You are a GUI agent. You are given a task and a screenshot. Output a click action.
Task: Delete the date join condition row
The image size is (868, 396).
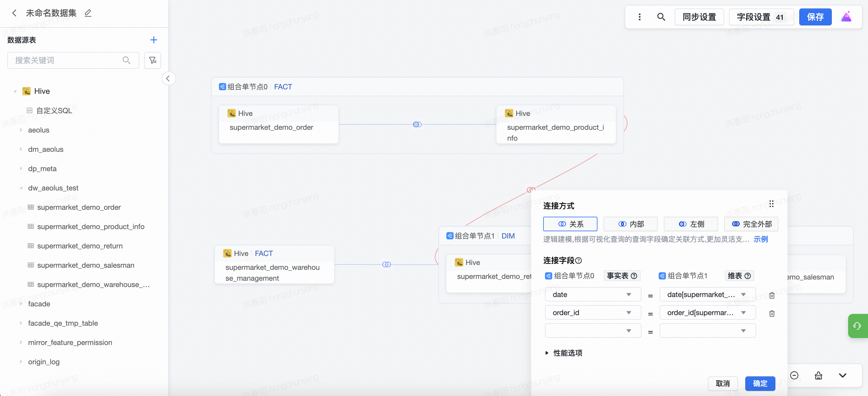pyautogui.click(x=771, y=295)
